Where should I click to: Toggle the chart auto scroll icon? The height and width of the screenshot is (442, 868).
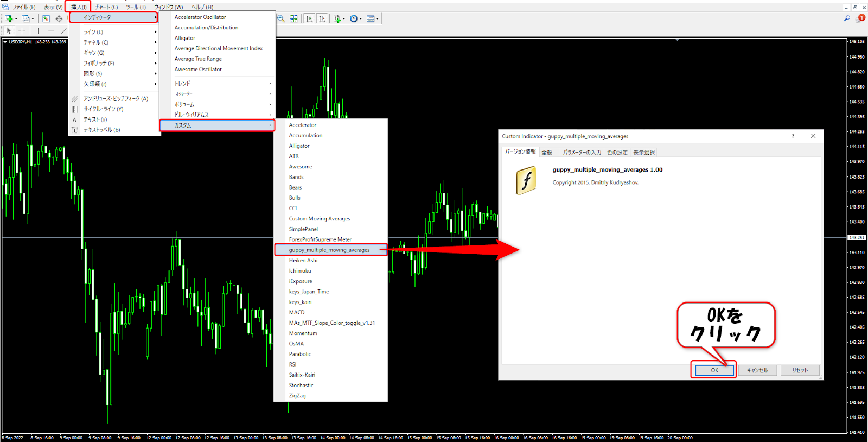pyautogui.click(x=309, y=18)
